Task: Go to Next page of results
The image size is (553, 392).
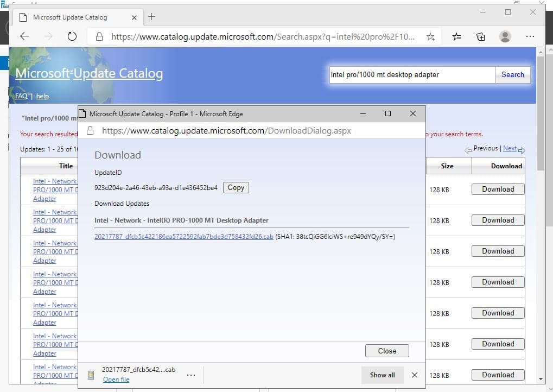Action: (510, 148)
